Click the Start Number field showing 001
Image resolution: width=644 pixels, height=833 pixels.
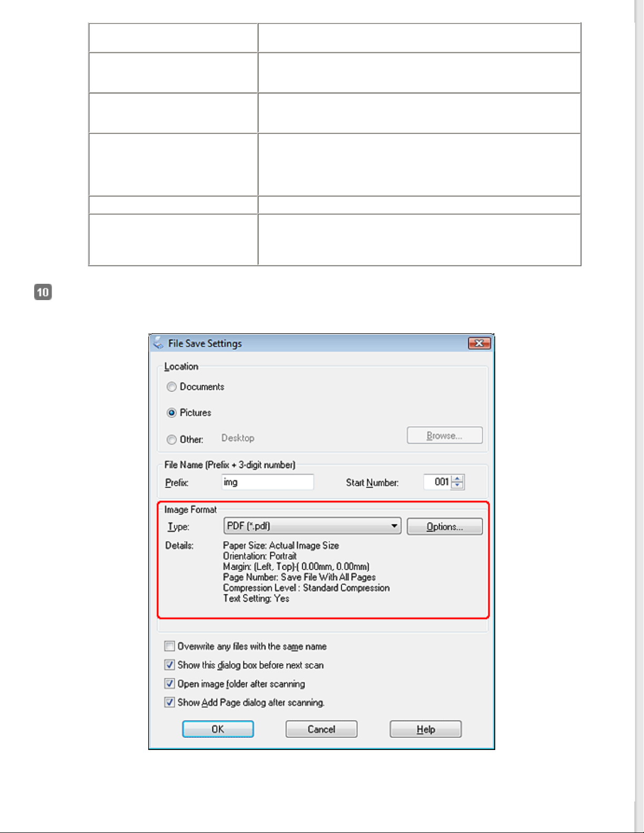[437, 482]
